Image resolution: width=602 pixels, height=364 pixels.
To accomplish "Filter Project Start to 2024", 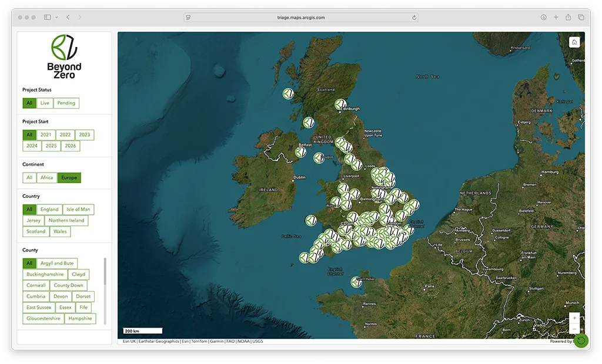I will tap(32, 146).
